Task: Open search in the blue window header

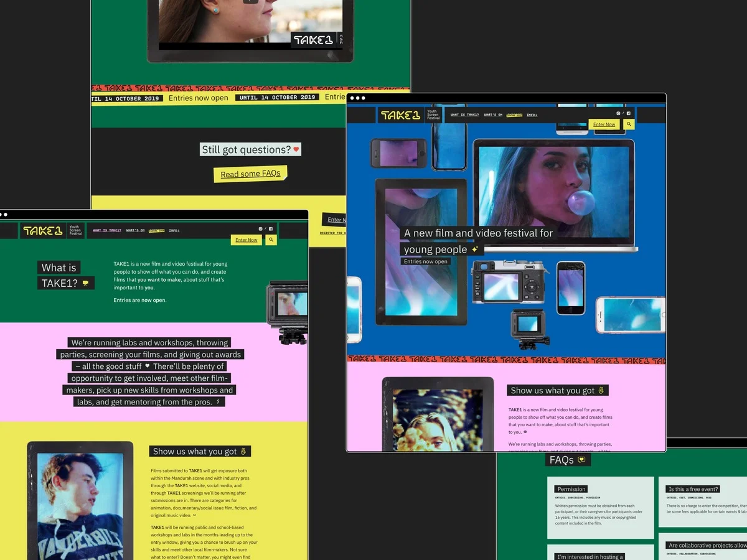Action: coord(629,124)
